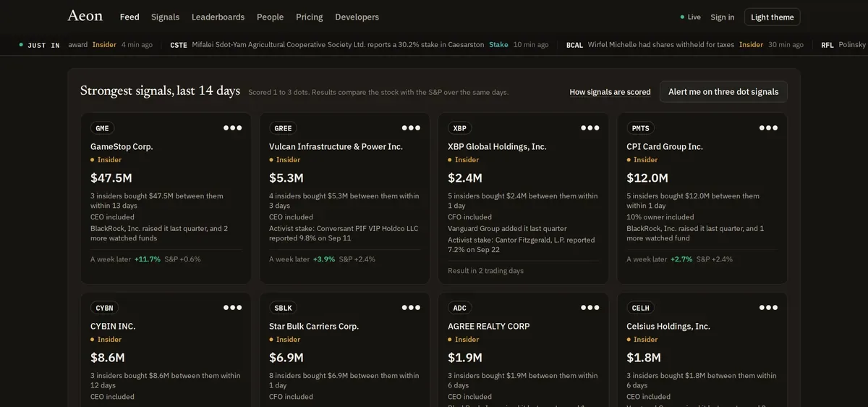Click the Strongest signals, last 14 days heading
Image resolution: width=868 pixels, height=407 pixels.
[x=160, y=91]
